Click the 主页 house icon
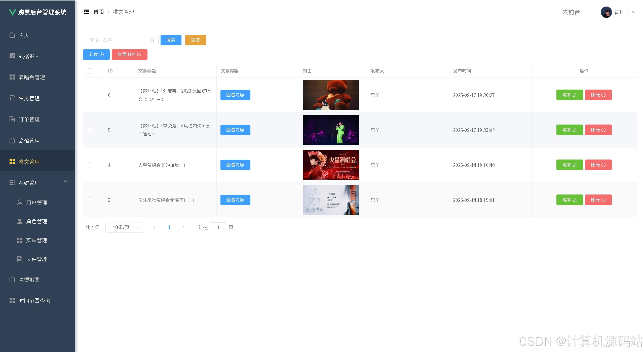644x352 pixels. coord(12,35)
